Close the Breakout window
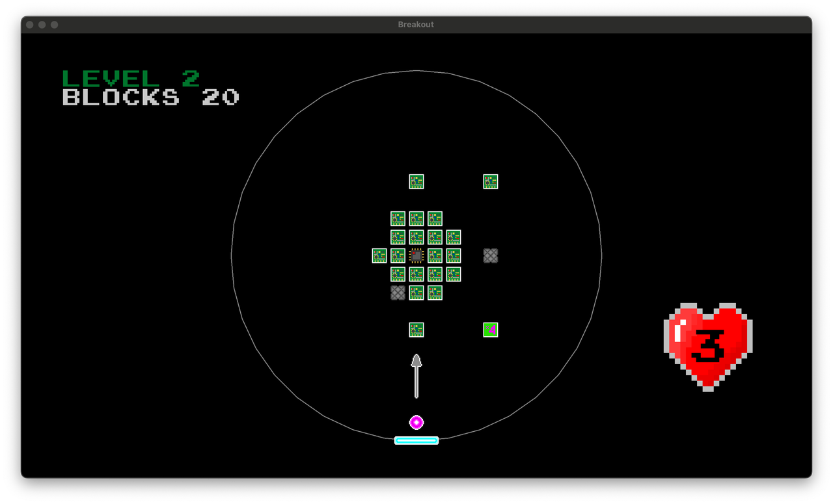The width and height of the screenshot is (833, 504). (30, 25)
